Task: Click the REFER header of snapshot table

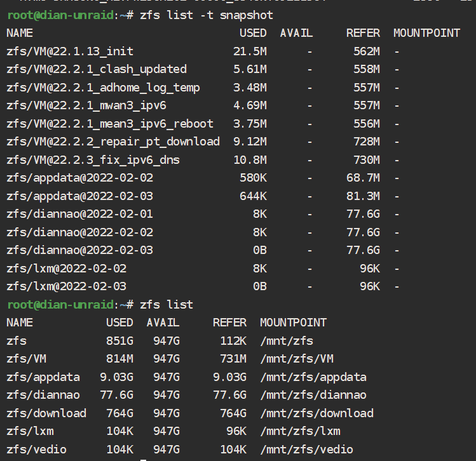Action: click(364, 33)
